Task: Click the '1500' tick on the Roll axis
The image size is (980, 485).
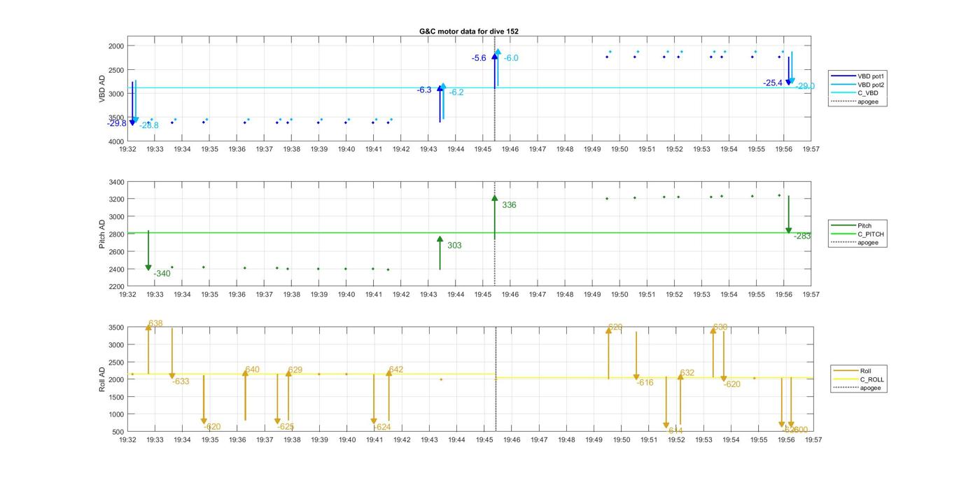Action: pyautogui.click(x=116, y=397)
